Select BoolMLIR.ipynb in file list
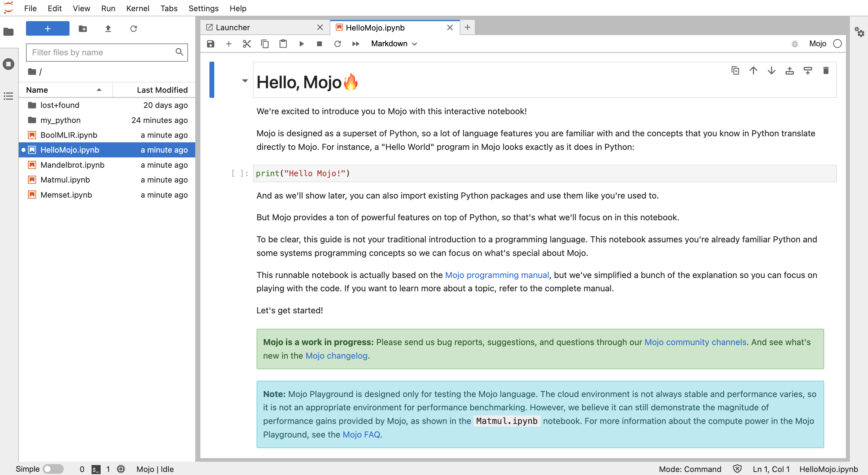 click(107, 135)
